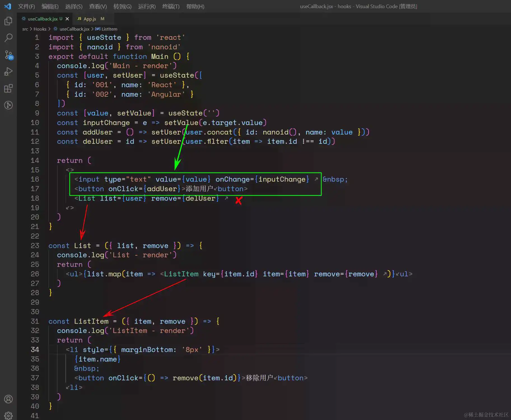This screenshot has height=420, width=511.
Task: Open the 编辑(E) menu
Action: pyautogui.click(x=50, y=6)
